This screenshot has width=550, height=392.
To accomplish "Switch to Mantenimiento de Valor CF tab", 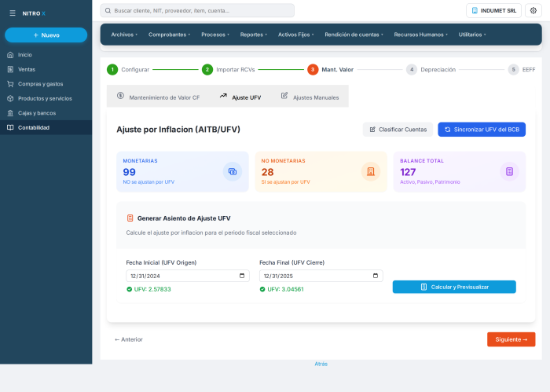I will point(158,97).
